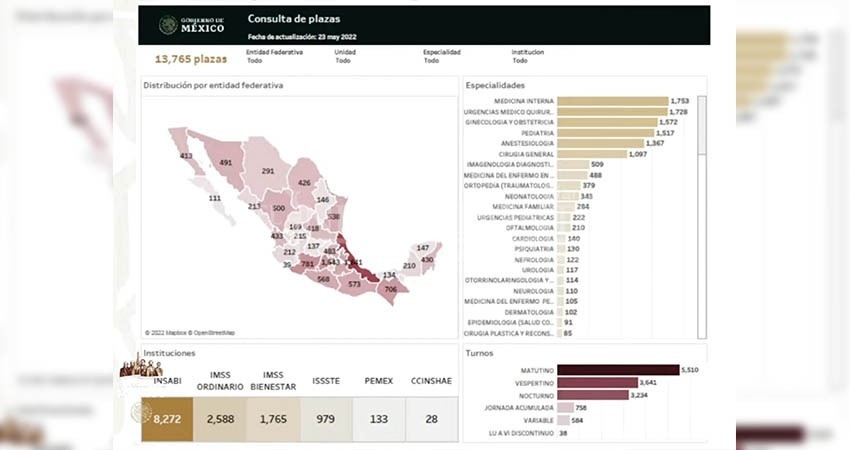Select the Vespertino shift bar
850x450 pixels.
(x=597, y=382)
